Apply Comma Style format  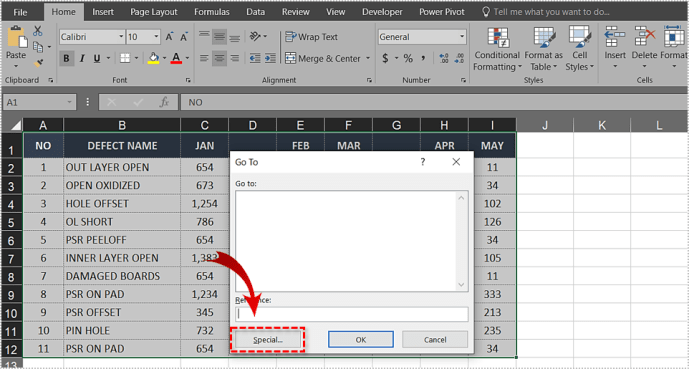[423, 58]
